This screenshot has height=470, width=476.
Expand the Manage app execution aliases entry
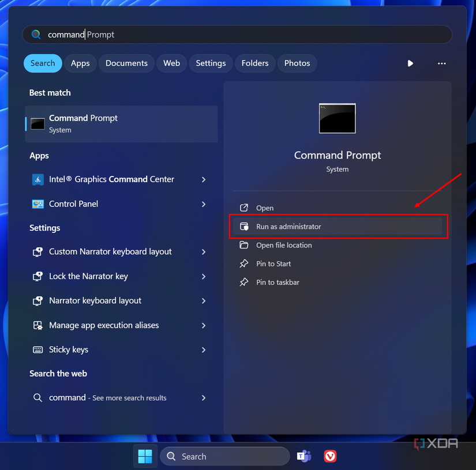point(203,325)
